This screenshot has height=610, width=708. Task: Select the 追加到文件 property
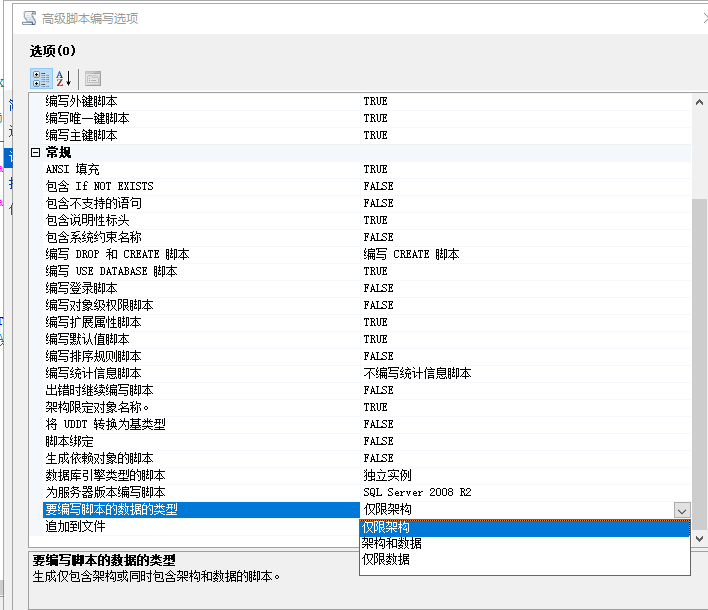pyautogui.click(x=202, y=527)
